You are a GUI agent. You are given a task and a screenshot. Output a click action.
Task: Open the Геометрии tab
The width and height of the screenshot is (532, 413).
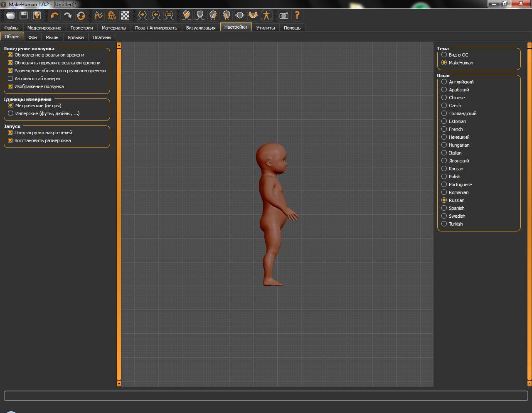(x=81, y=28)
